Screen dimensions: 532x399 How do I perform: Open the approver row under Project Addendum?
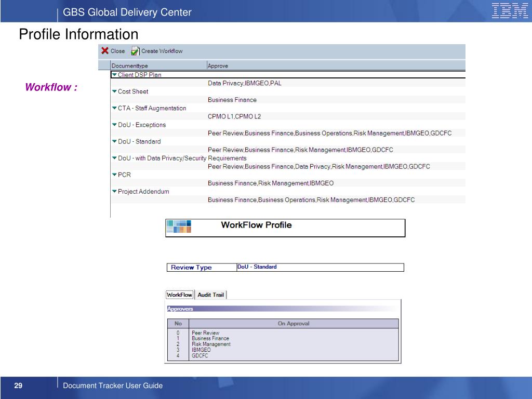click(311, 200)
